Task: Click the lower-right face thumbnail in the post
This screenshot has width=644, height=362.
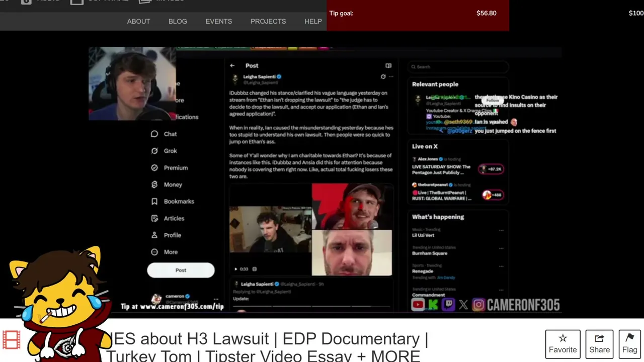Action: (x=352, y=253)
